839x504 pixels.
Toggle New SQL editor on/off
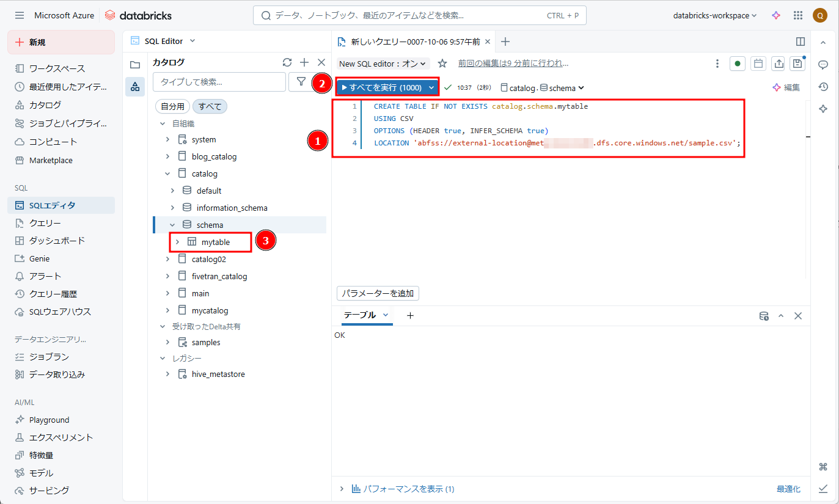point(383,64)
